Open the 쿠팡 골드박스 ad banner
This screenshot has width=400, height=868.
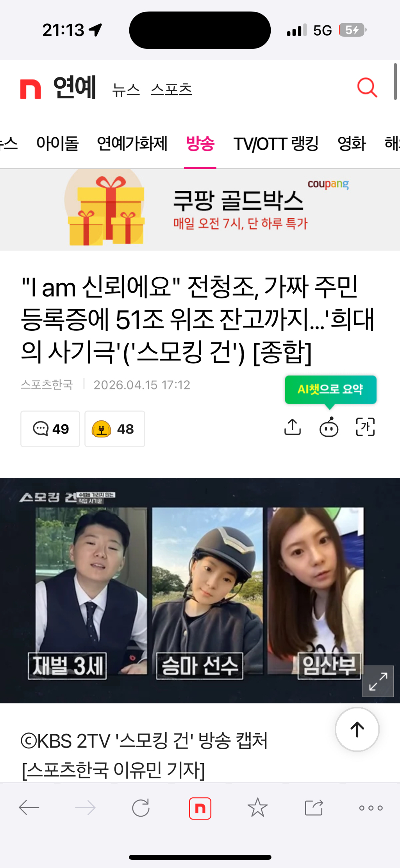click(200, 210)
